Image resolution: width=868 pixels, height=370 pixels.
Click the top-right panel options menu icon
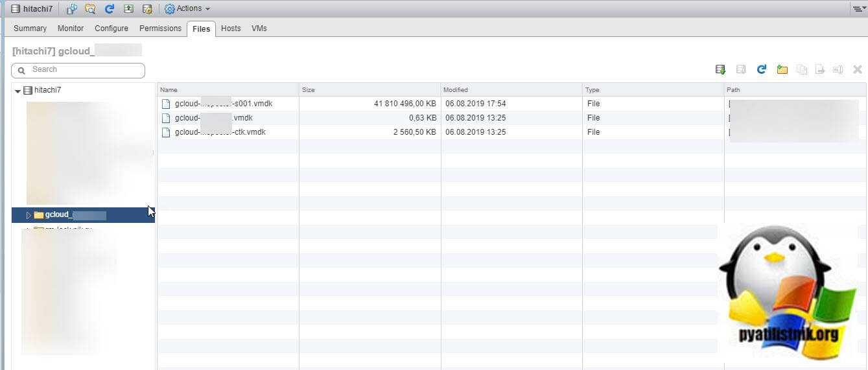pos(860,8)
